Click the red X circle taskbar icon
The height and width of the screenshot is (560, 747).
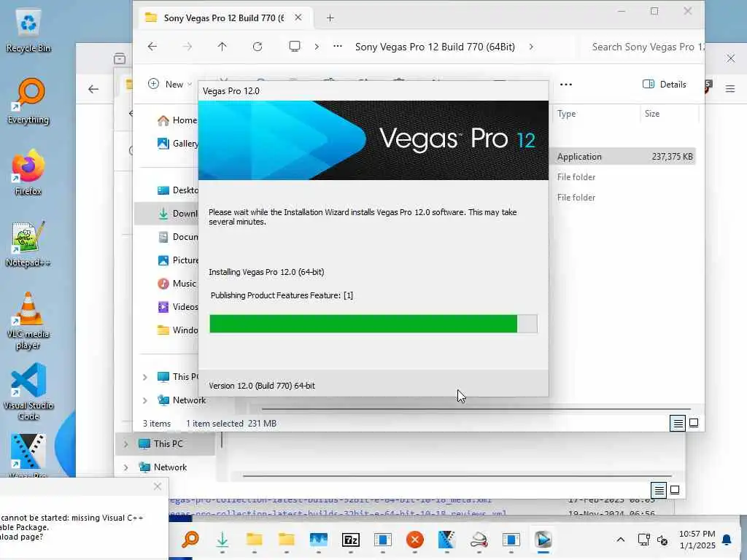point(415,540)
